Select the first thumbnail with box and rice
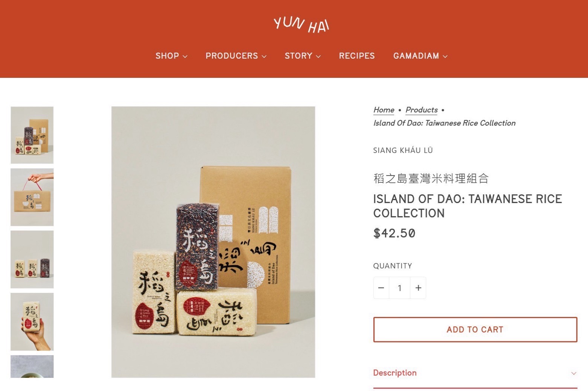The image size is (588, 391). tap(32, 135)
